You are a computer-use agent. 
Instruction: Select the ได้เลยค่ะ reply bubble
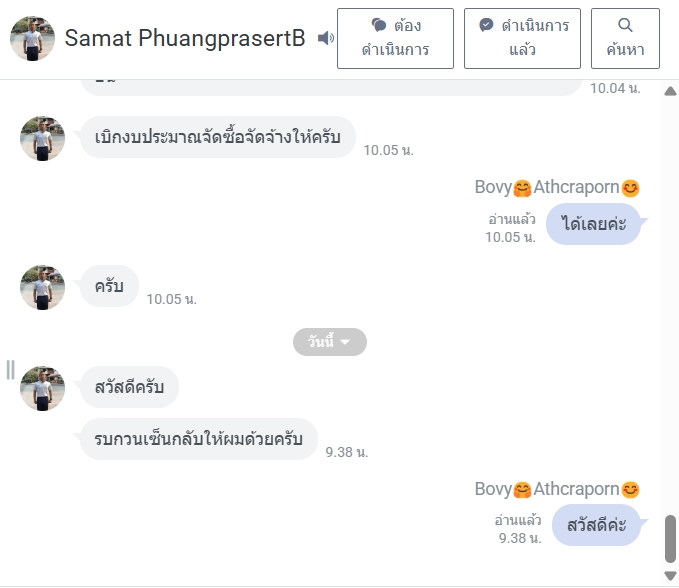(594, 223)
